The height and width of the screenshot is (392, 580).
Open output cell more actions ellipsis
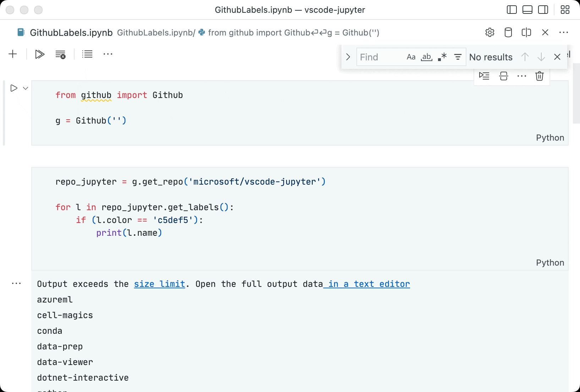click(x=17, y=283)
